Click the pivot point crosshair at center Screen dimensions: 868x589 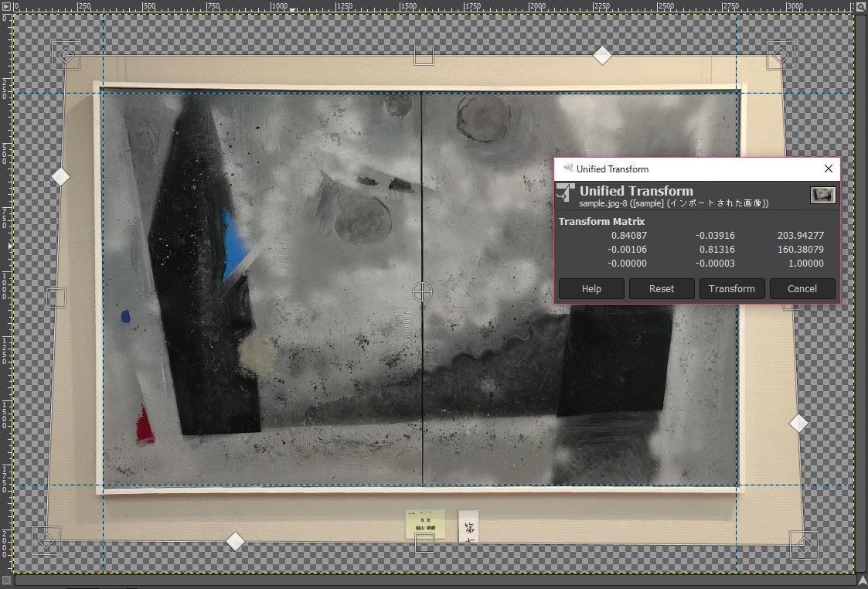click(x=422, y=291)
